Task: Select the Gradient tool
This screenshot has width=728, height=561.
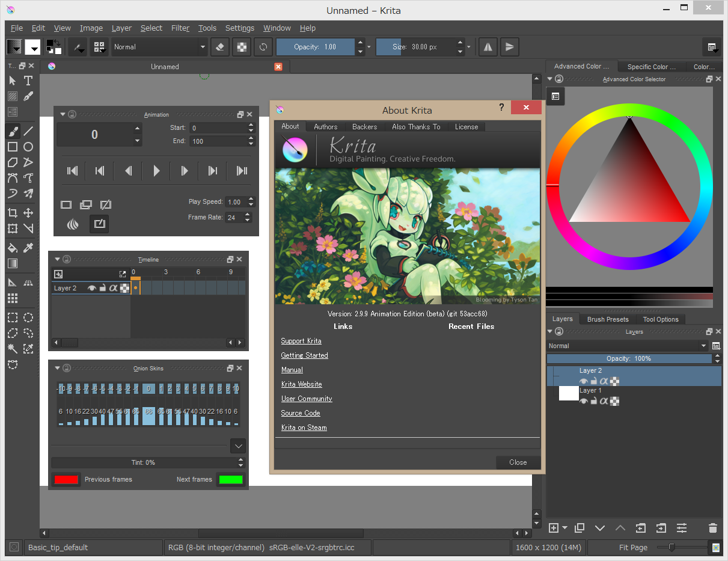Action: click(x=12, y=263)
